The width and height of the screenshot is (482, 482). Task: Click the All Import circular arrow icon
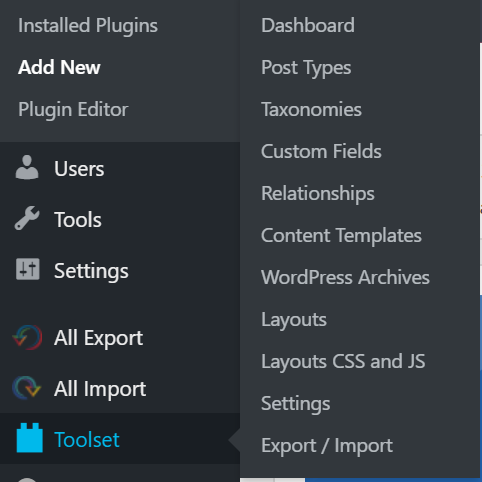[x=27, y=388]
